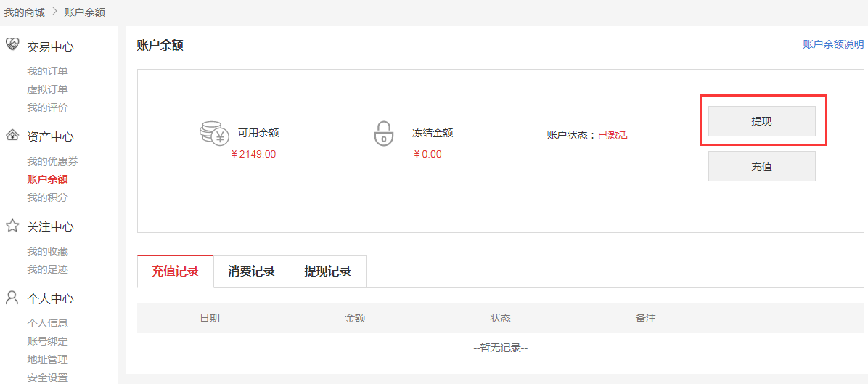Navigate to 我的积分 page

pos(47,197)
